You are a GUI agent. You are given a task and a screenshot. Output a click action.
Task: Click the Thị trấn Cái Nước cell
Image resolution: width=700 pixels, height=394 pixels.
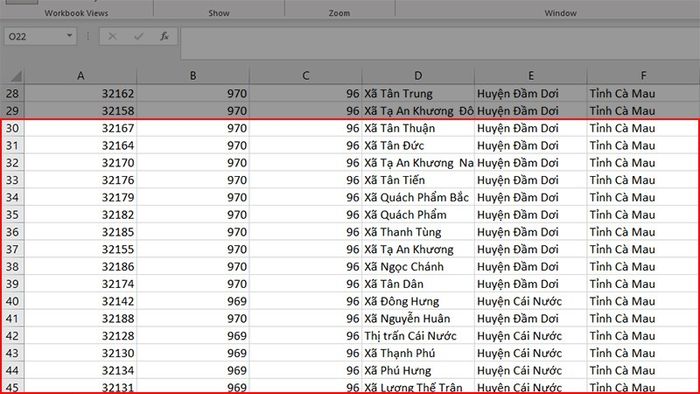pos(418,336)
